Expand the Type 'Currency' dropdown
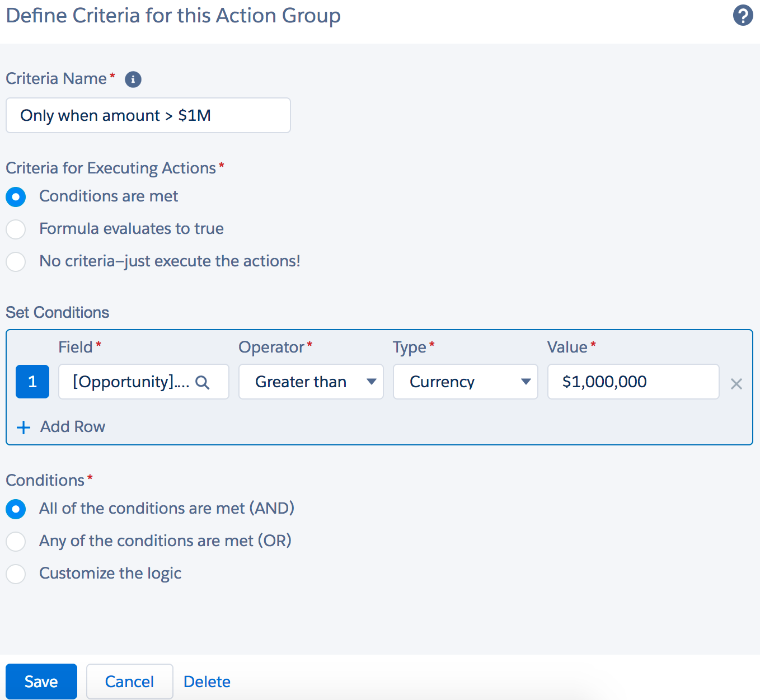The image size is (760, 700). click(465, 382)
